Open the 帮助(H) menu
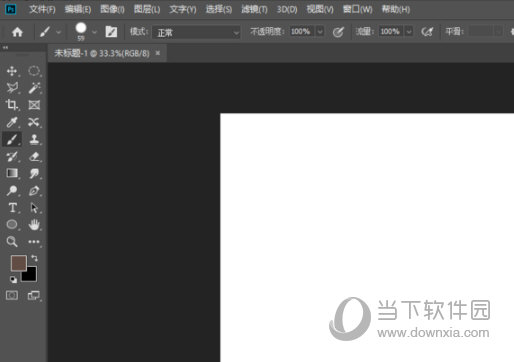The height and width of the screenshot is (362, 514). pos(396,9)
